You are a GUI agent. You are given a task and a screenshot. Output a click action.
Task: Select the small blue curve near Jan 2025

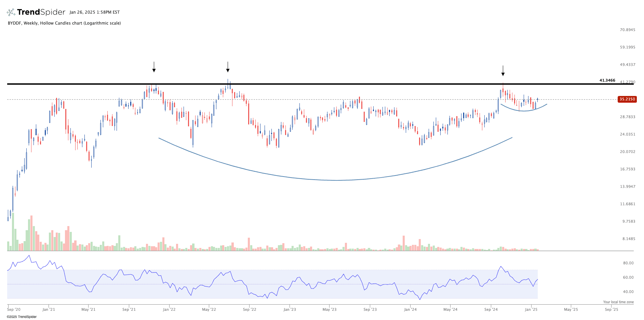click(x=523, y=111)
